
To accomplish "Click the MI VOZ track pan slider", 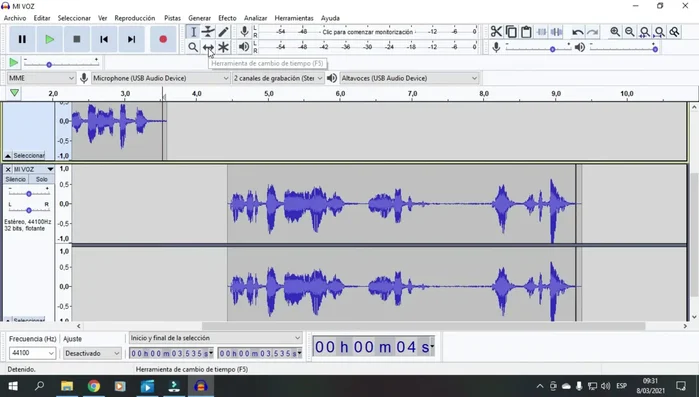I will point(29,209).
